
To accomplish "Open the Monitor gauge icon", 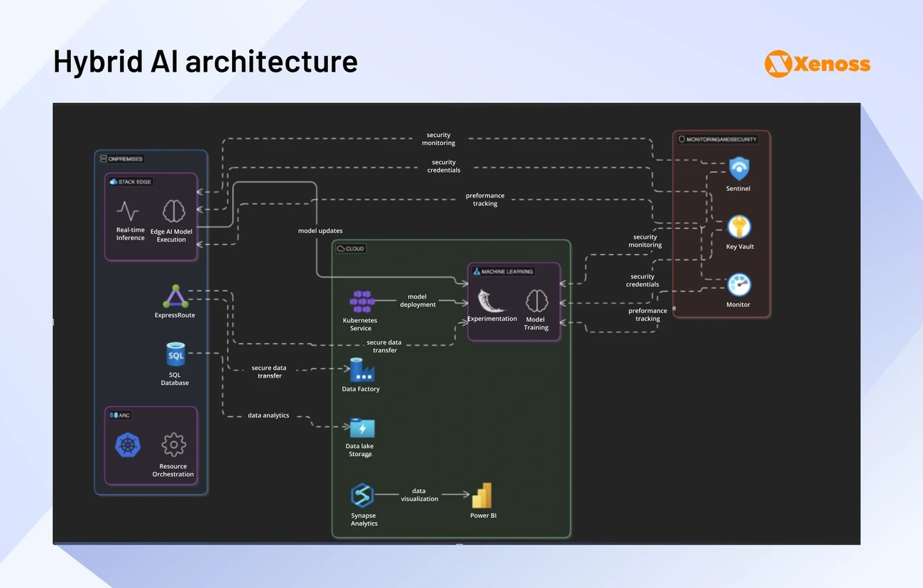I will pos(738,285).
